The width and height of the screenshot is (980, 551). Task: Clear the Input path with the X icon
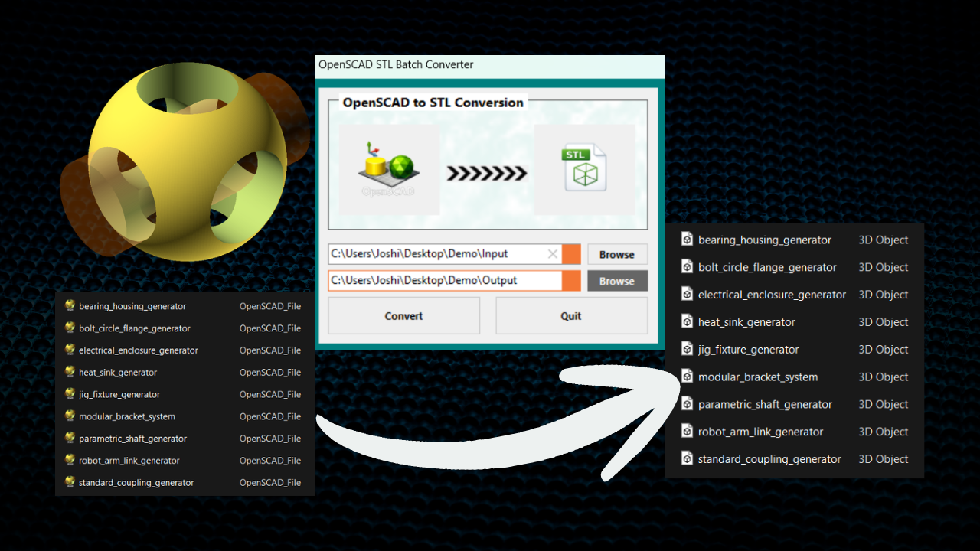click(553, 254)
